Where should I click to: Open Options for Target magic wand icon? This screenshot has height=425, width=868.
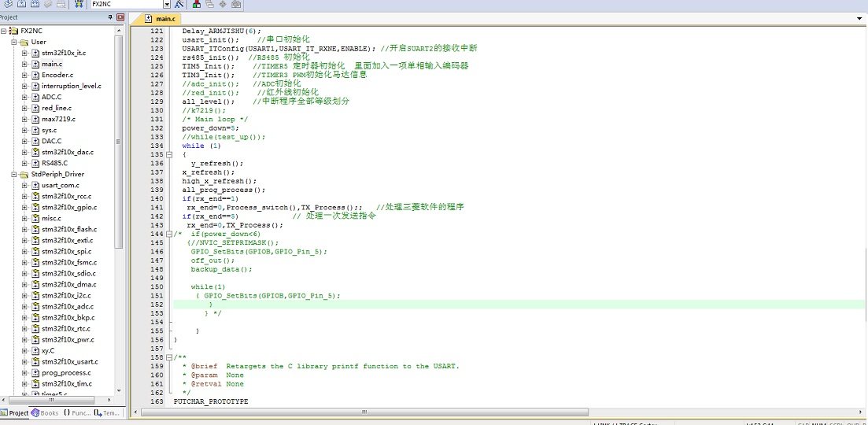tap(179, 3)
